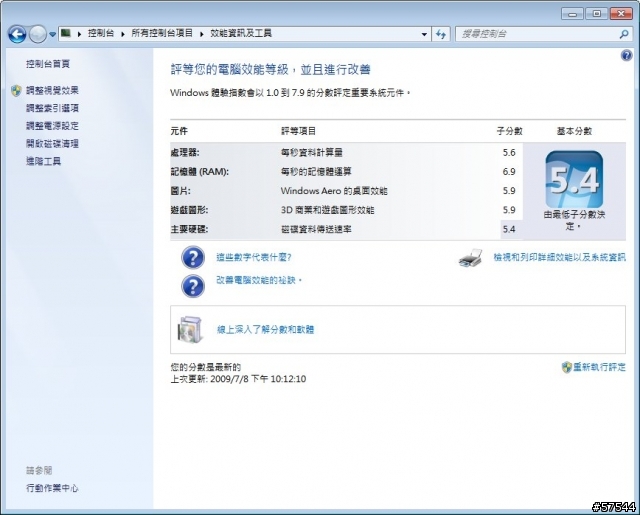The height and width of the screenshot is (515, 640).
Task: Click the printer icon
Action: [x=471, y=258]
